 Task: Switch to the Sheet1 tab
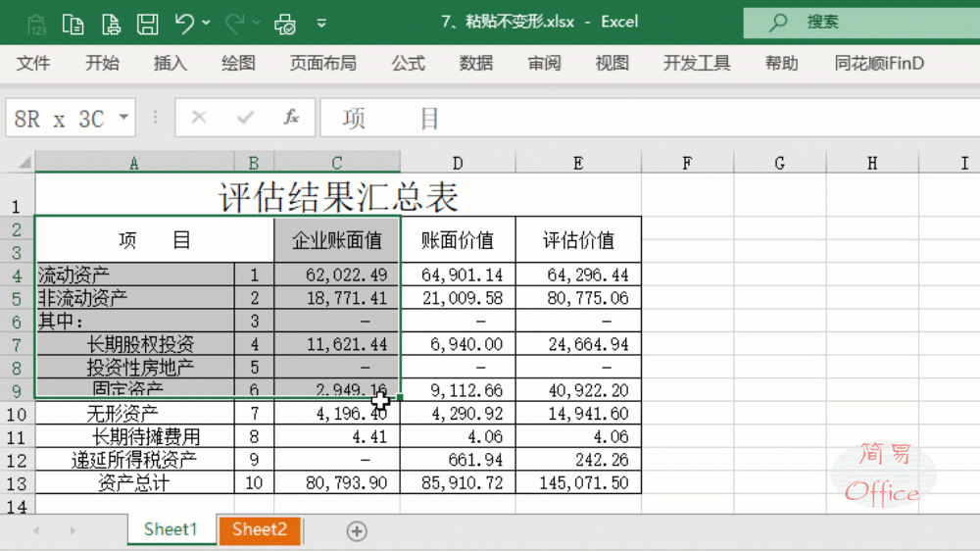pos(171,529)
